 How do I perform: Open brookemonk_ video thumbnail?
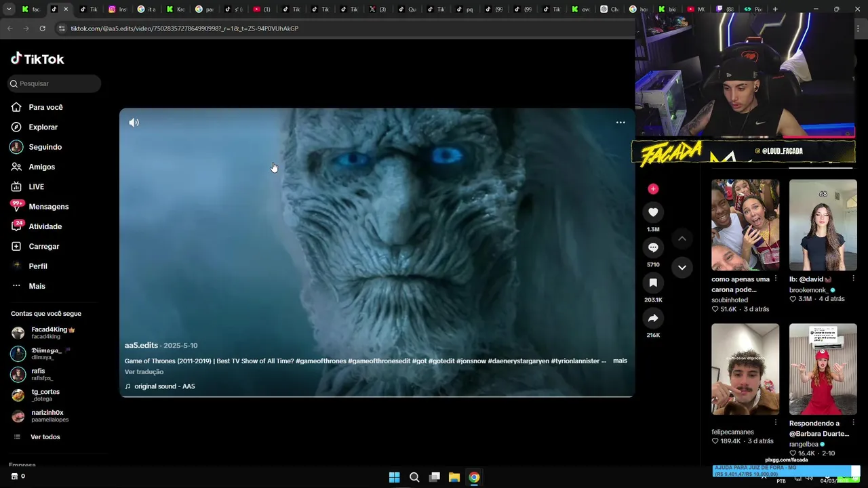click(x=823, y=225)
